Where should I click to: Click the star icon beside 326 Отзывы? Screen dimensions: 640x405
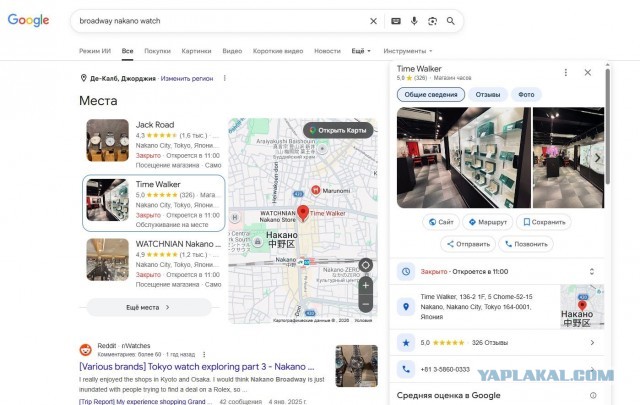(x=406, y=343)
